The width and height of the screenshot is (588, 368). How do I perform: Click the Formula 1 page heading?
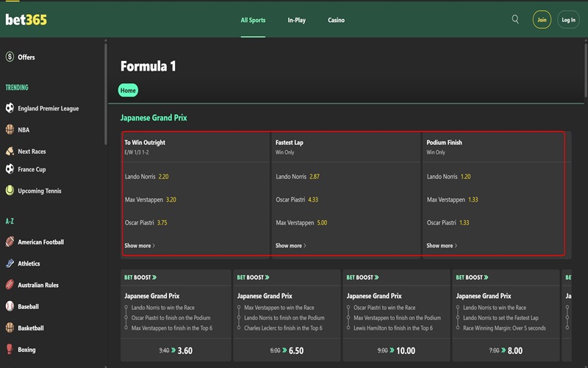148,66
